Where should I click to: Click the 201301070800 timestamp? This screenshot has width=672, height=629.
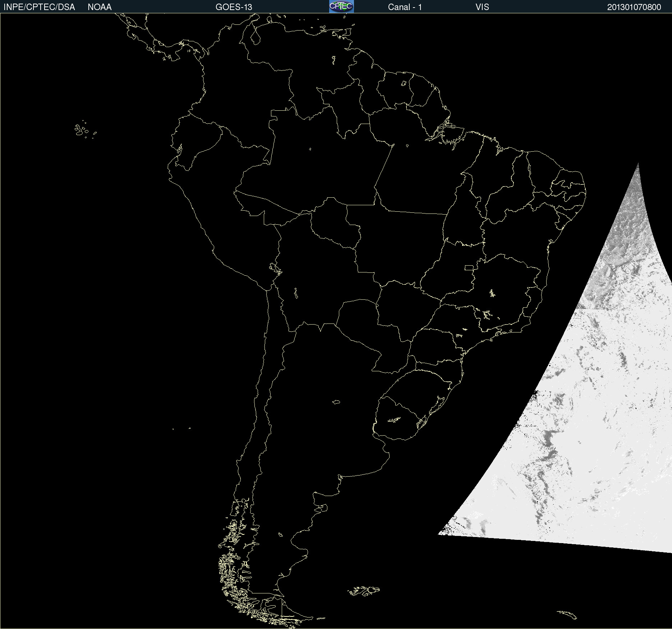tap(634, 7)
